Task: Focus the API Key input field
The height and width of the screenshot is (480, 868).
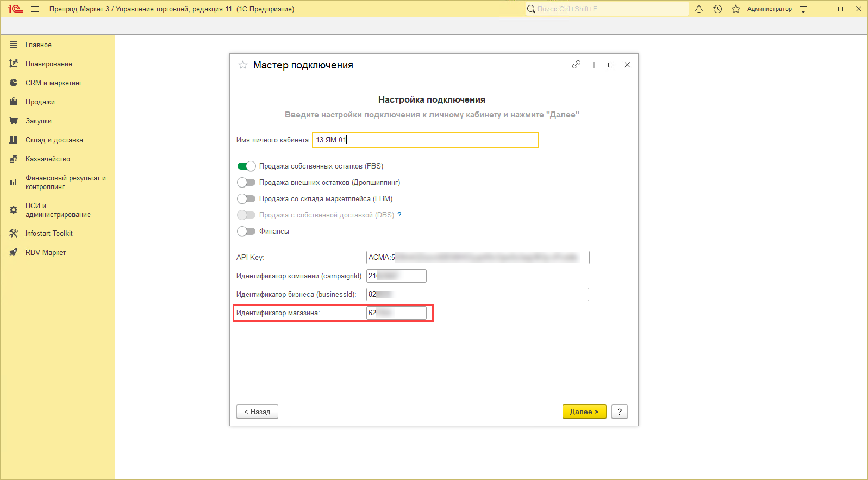Action: [478, 257]
